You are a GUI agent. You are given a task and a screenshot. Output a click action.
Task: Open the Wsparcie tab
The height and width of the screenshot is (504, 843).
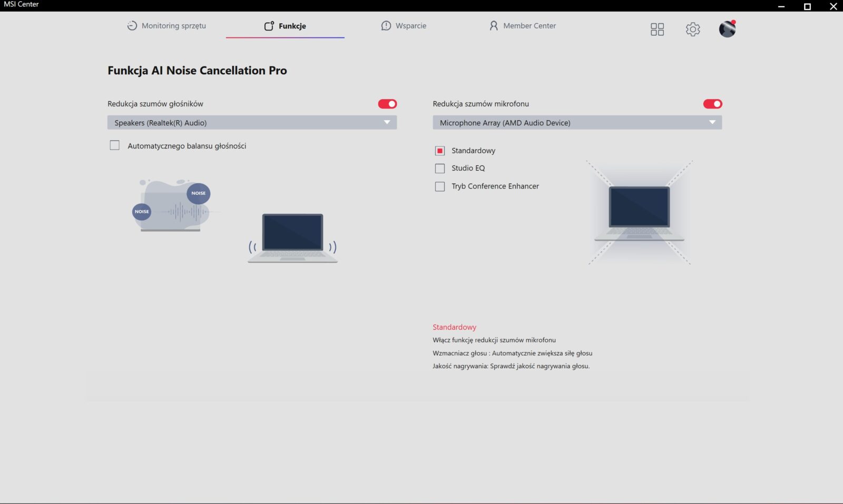[410, 26]
